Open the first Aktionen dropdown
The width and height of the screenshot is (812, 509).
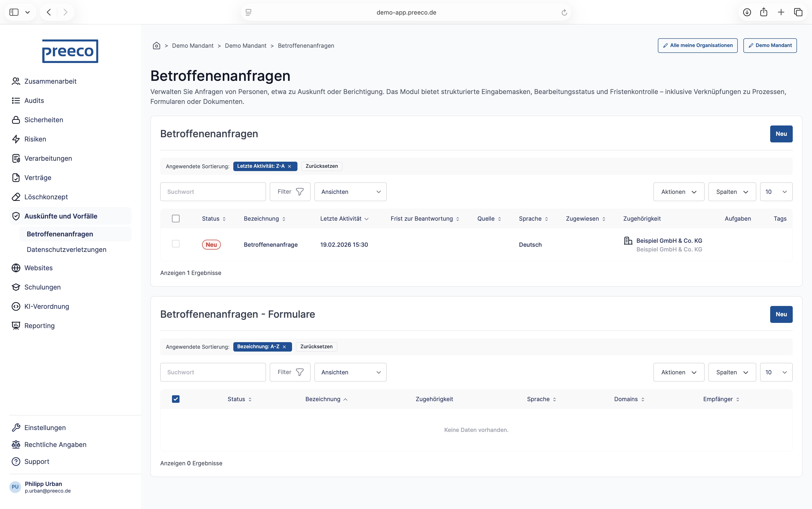(x=678, y=192)
